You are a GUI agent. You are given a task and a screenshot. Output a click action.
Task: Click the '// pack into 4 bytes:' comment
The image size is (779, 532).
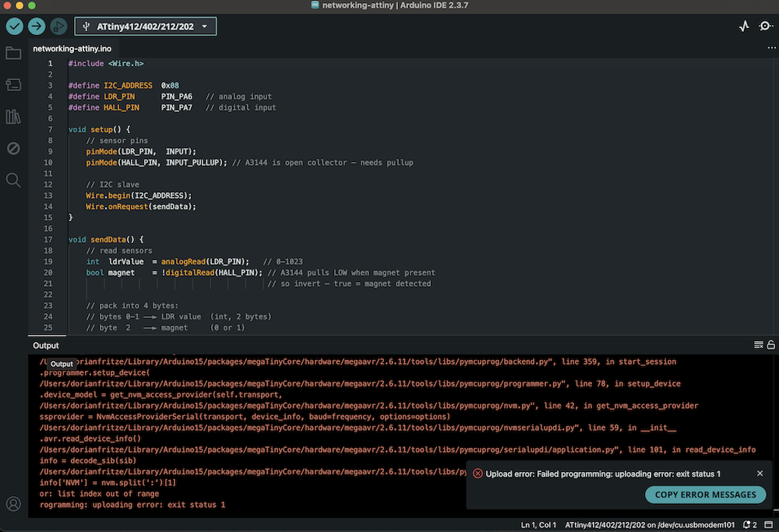pyautogui.click(x=132, y=305)
